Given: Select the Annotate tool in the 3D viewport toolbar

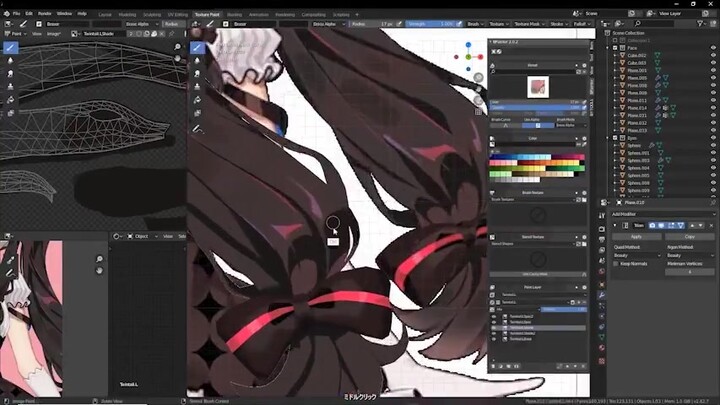Looking at the screenshot, I should tap(197, 129).
